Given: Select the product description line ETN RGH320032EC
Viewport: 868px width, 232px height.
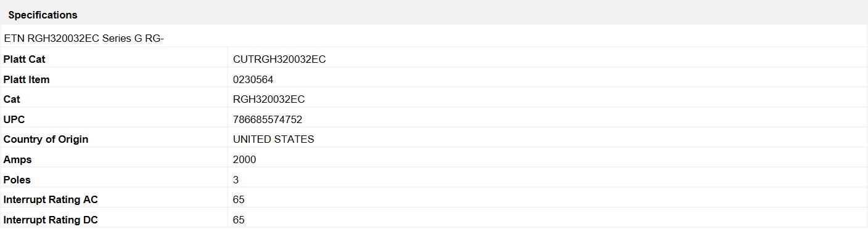Looking at the screenshot, I should (x=83, y=38).
